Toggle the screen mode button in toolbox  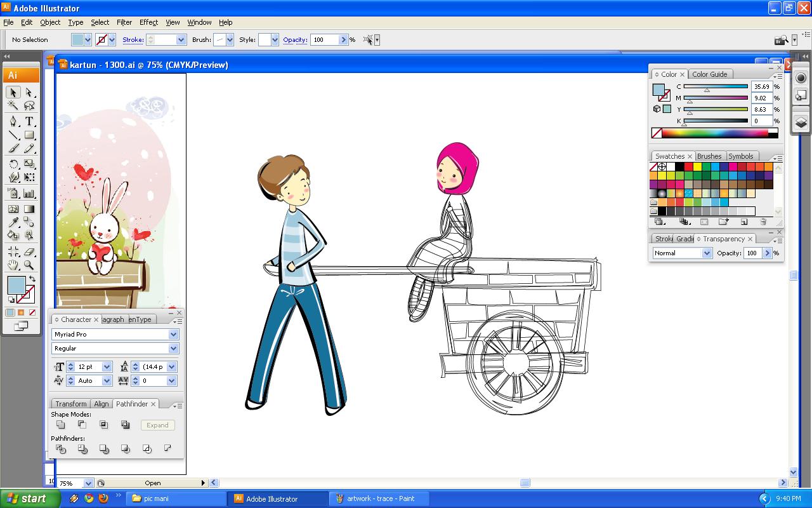21,326
